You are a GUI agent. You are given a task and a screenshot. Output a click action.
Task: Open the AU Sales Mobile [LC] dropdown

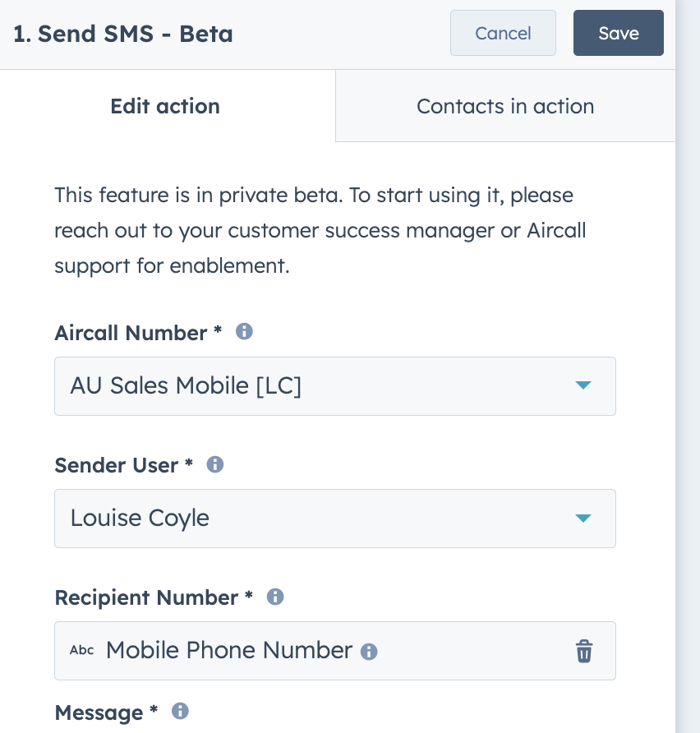335,386
